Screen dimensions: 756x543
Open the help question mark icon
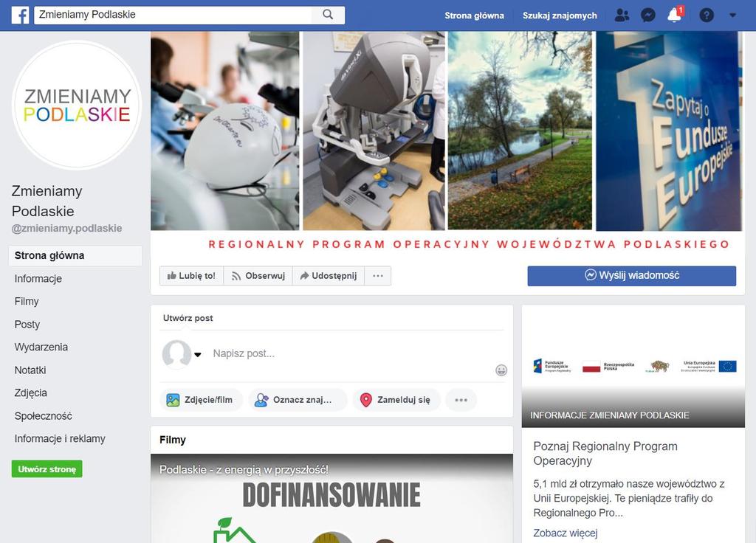707,15
